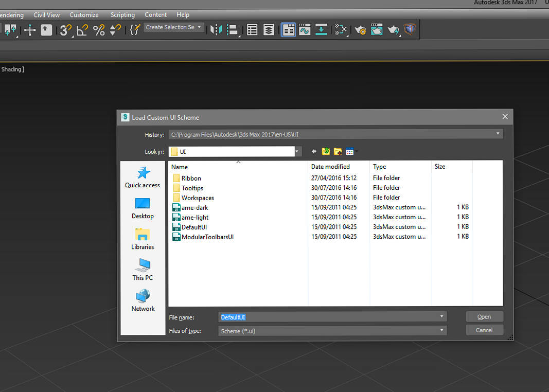Expand the Look in folder dropdown
Screen dimensions: 549x392
297,152
